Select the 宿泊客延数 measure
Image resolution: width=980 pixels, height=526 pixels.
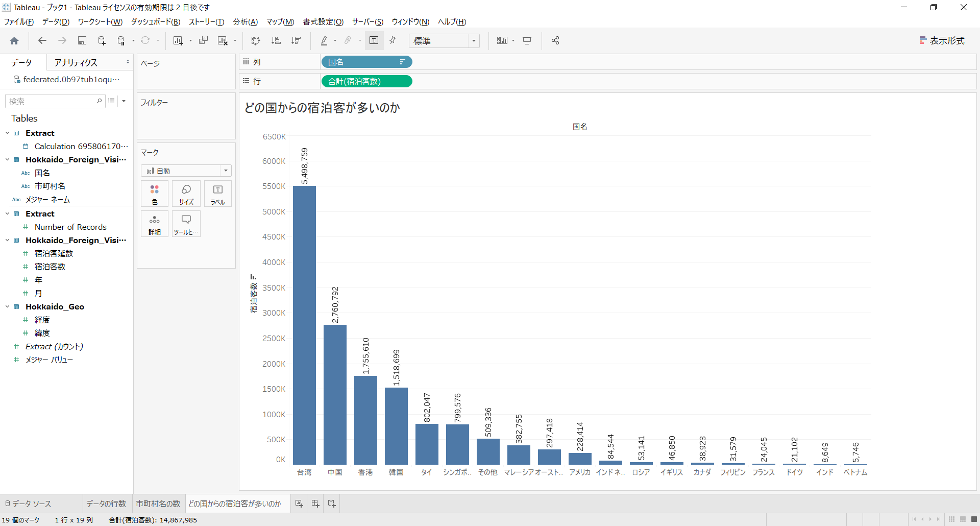coord(54,254)
